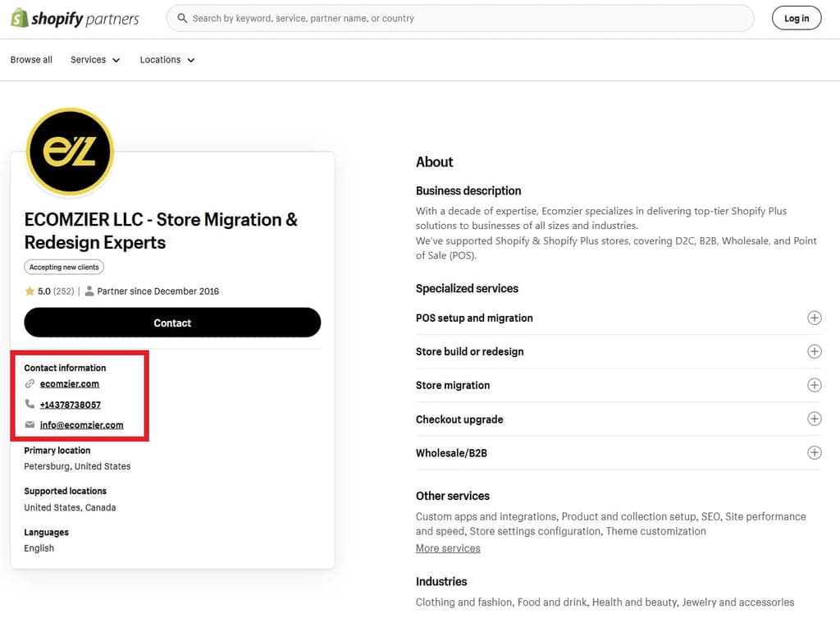
Task: Click the envelope icon beside the email
Action: (x=30, y=424)
